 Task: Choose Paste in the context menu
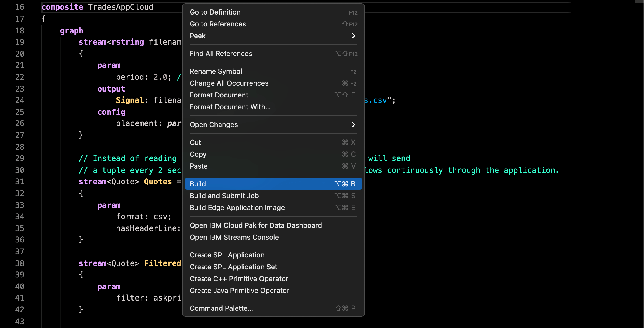coord(199,166)
